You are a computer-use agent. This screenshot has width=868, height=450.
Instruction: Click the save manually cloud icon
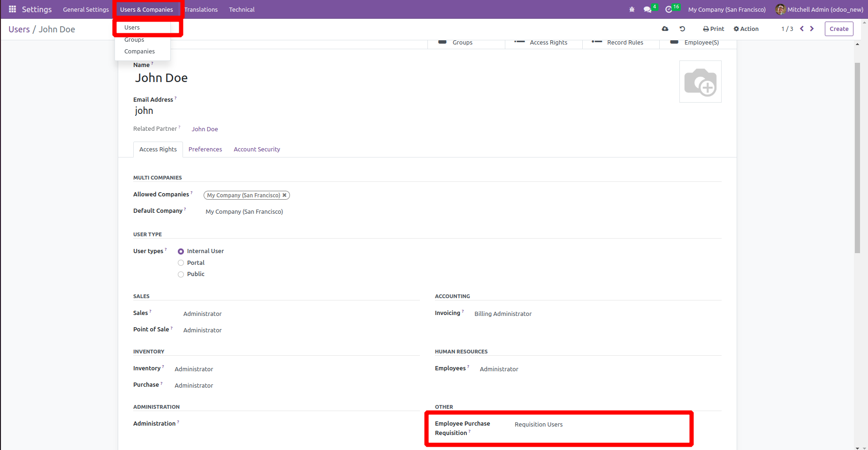click(x=665, y=29)
